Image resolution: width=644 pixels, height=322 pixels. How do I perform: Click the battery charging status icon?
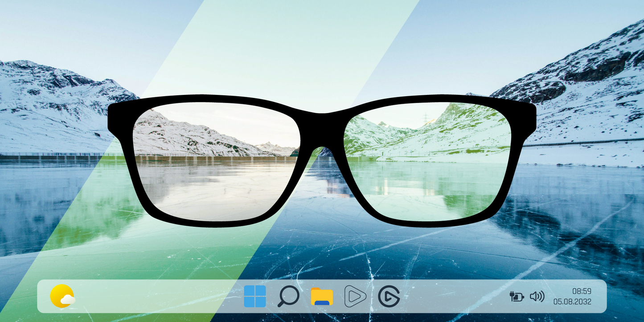click(x=517, y=296)
